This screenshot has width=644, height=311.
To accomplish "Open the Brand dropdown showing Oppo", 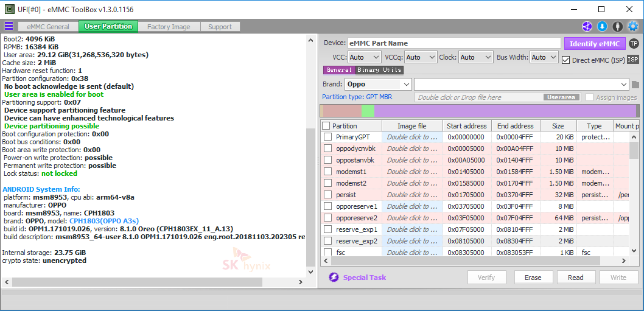I will pos(378,84).
